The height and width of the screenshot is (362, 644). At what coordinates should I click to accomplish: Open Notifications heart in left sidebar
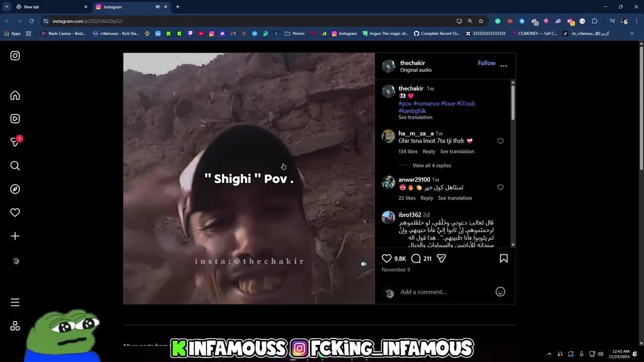pos(15,213)
